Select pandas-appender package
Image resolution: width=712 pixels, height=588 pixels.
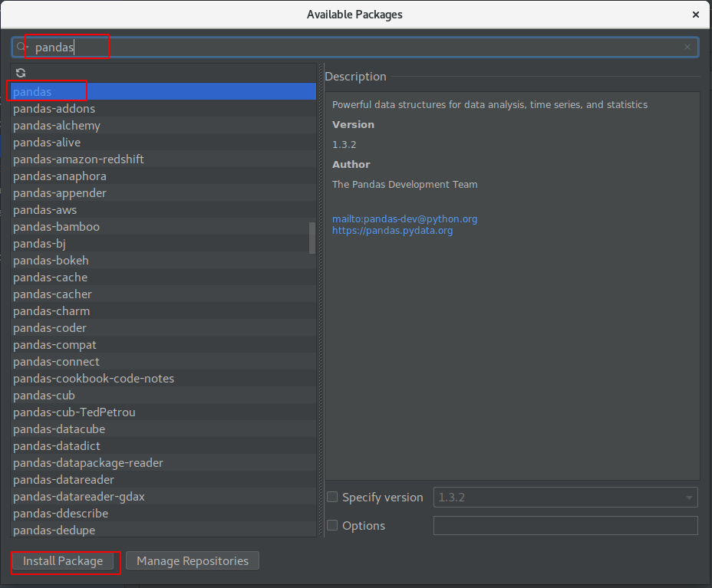coord(163,192)
